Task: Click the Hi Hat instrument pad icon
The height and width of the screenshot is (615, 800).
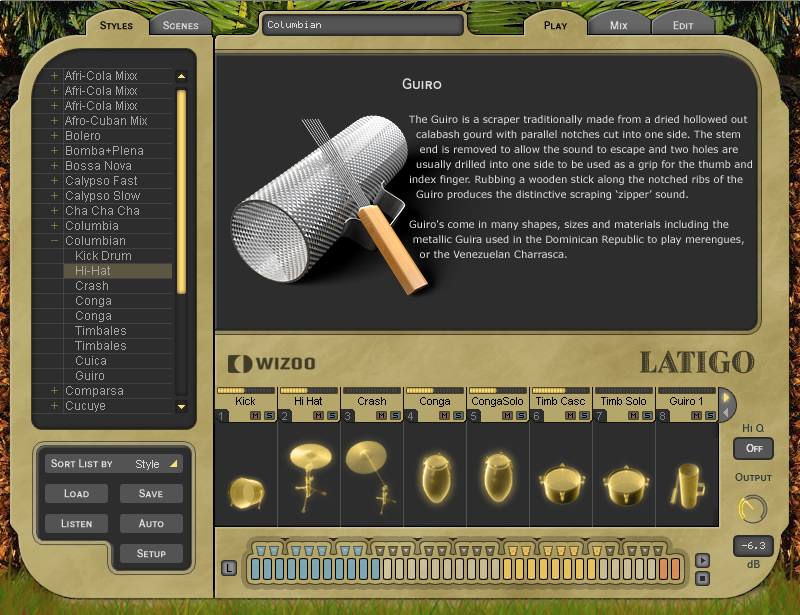Action: pyautogui.click(x=310, y=476)
